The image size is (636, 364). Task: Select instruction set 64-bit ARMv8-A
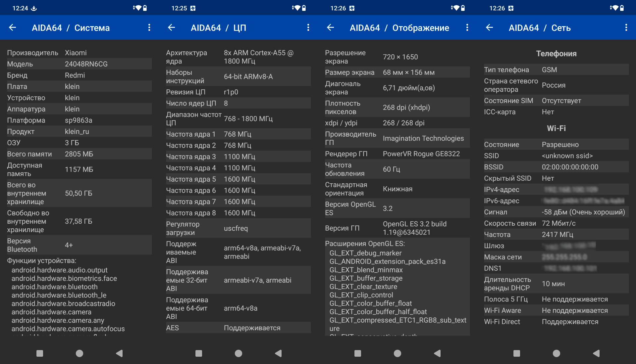tap(248, 76)
